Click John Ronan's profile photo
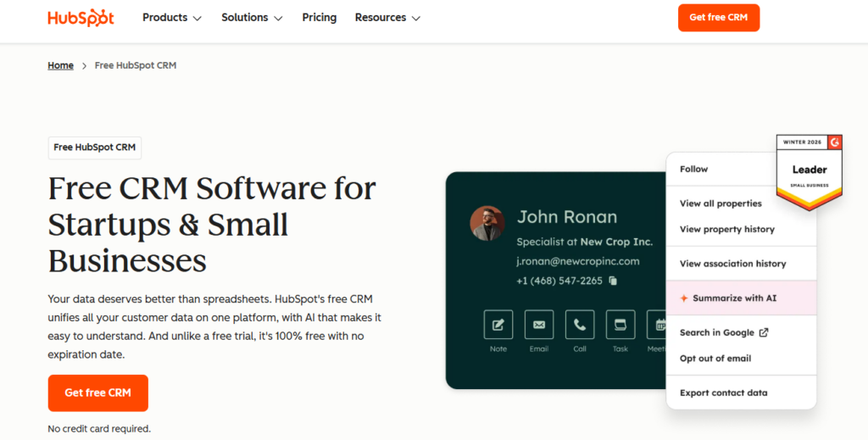The image size is (868, 440). click(487, 223)
